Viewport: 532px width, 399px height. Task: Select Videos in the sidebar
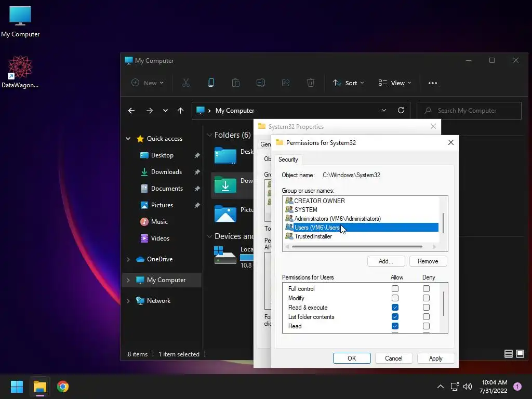point(160,238)
